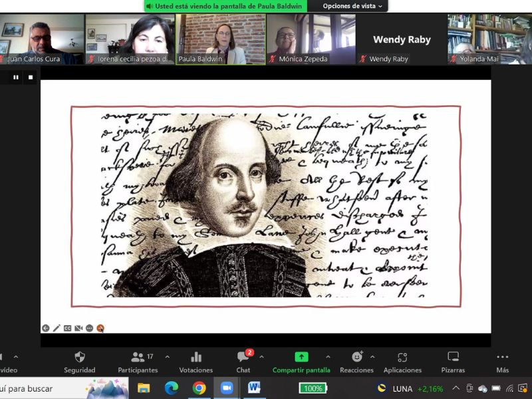The width and height of the screenshot is (532, 399).
Task: Select lorena cecilia pezoa video tile
Action: [130, 39]
